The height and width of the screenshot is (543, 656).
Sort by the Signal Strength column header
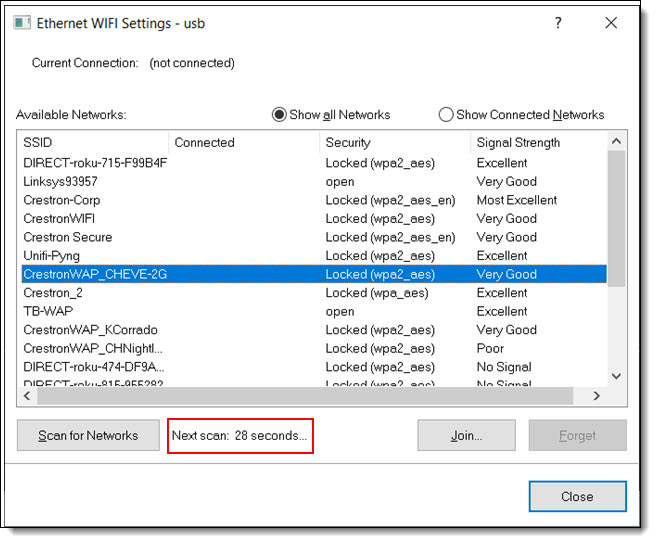pyautogui.click(x=539, y=142)
